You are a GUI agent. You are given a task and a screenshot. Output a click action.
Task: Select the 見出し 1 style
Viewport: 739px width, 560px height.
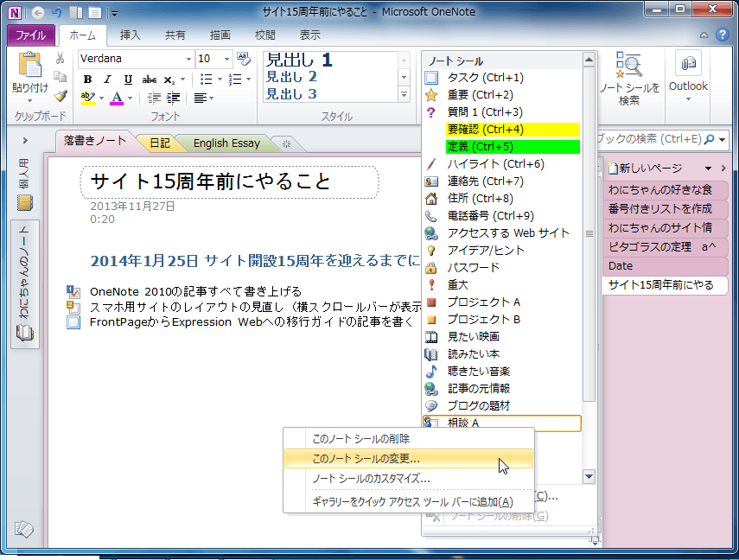click(299, 60)
